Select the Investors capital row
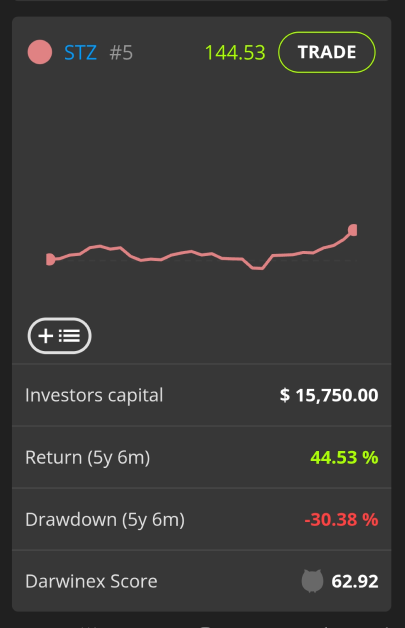This screenshot has width=405, height=628. [x=201, y=395]
